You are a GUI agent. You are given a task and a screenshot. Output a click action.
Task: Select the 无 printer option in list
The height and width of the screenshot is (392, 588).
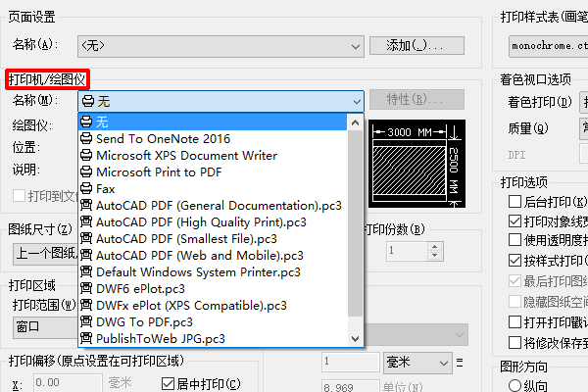click(x=213, y=122)
